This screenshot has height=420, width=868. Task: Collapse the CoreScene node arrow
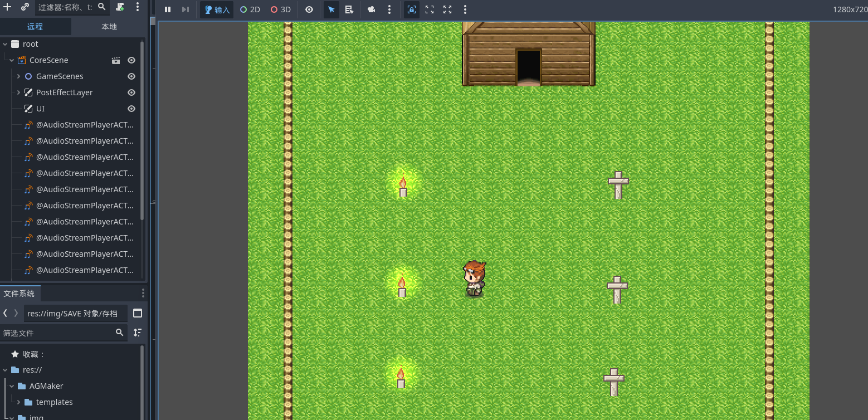click(12, 60)
